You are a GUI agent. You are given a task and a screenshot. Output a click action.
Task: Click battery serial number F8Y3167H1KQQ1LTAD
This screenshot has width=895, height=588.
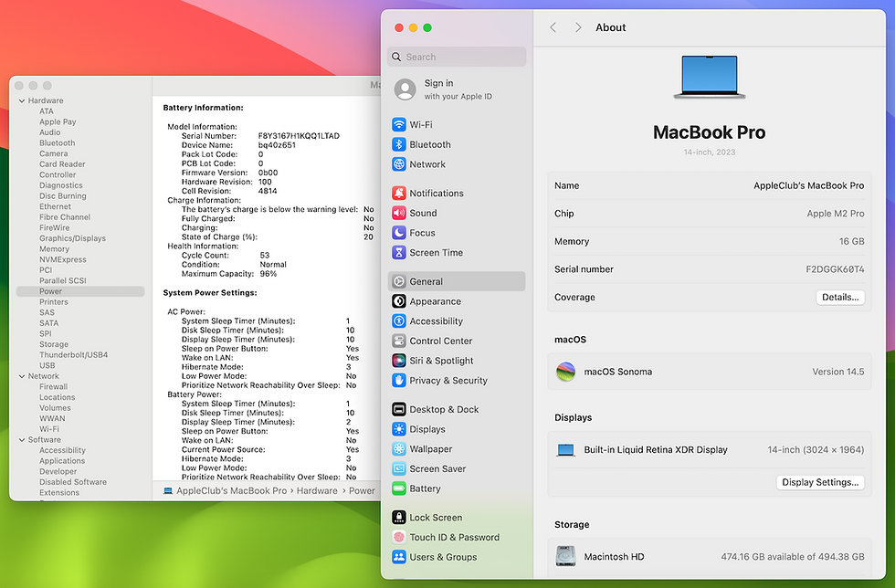(x=299, y=136)
